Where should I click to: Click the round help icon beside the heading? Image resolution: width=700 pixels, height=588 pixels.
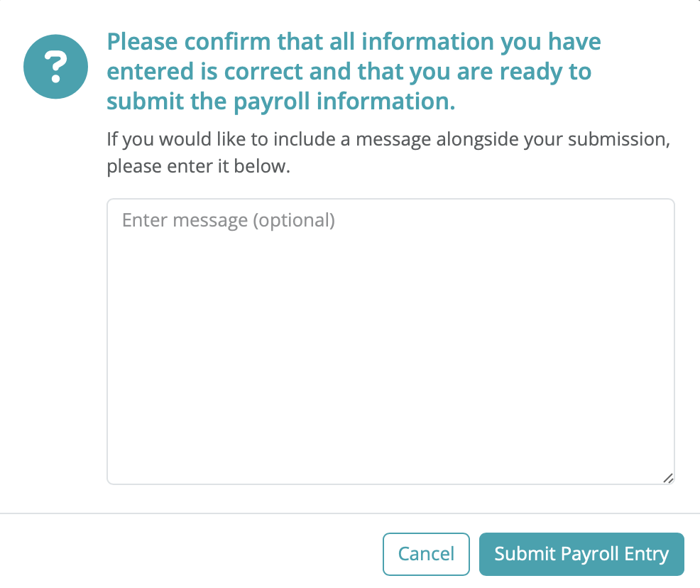click(56, 67)
